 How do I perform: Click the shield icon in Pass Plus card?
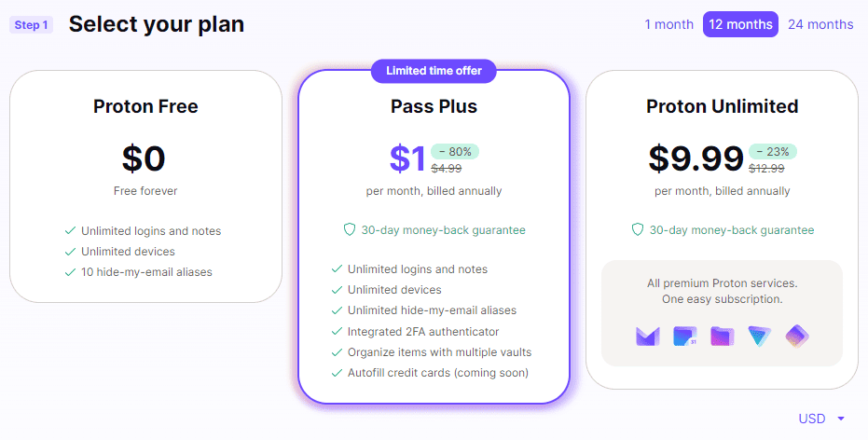pos(350,230)
